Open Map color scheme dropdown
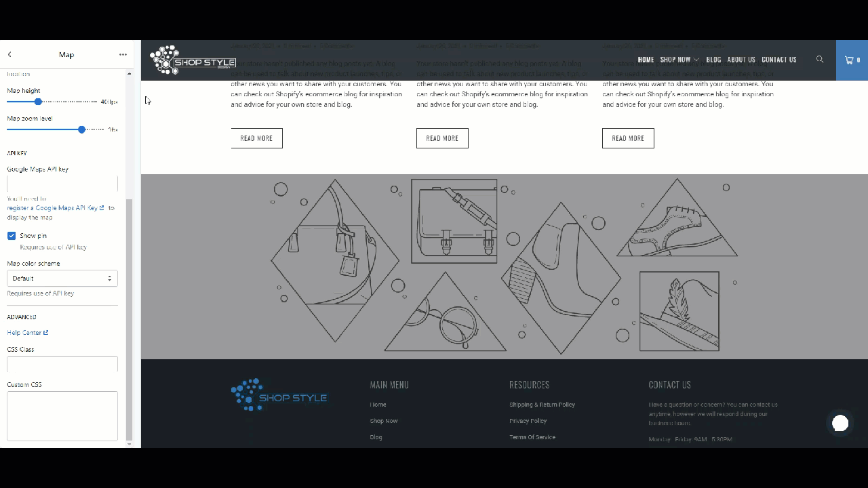The image size is (868, 488). [62, 279]
